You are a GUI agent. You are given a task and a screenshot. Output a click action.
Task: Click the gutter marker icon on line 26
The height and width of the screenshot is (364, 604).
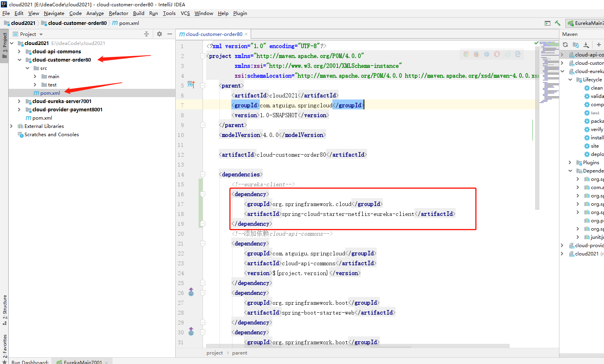(191, 292)
